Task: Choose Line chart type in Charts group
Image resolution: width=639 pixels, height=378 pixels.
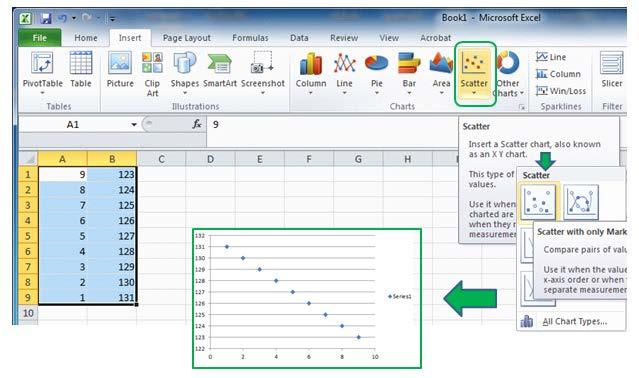Action: click(344, 72)
